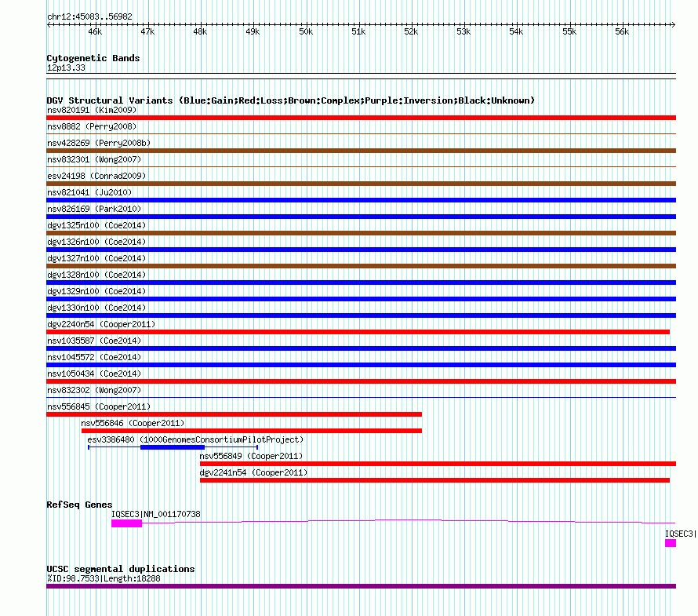The image size is (698, 616).
Task: Click the red nsv820191 loss bar
Action: (x=361, y=118)
